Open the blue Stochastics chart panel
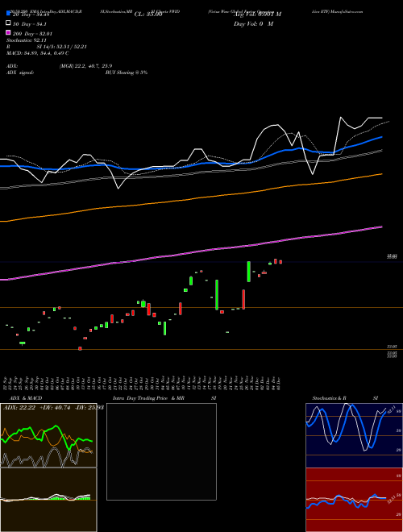403x532 pixels. click(x=354, y=435)
